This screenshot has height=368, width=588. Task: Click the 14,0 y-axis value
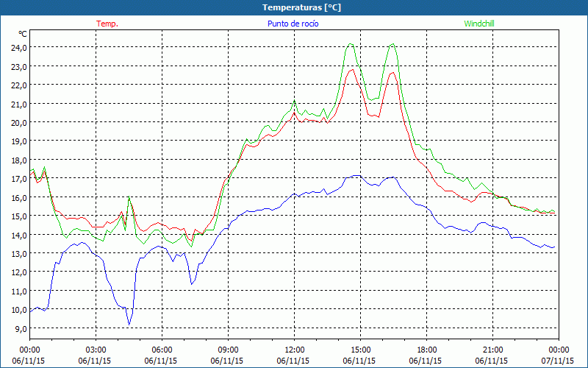[x=20, y=235]
